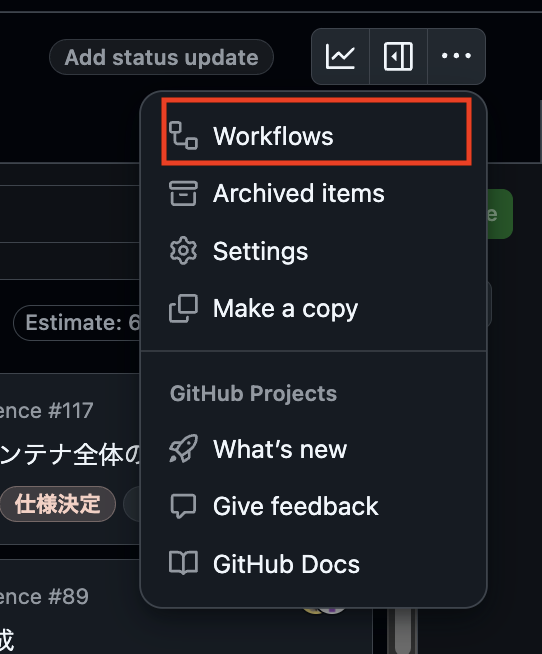542x654 pixels.
Task: Open What's new link
Action: click(314, 449)
